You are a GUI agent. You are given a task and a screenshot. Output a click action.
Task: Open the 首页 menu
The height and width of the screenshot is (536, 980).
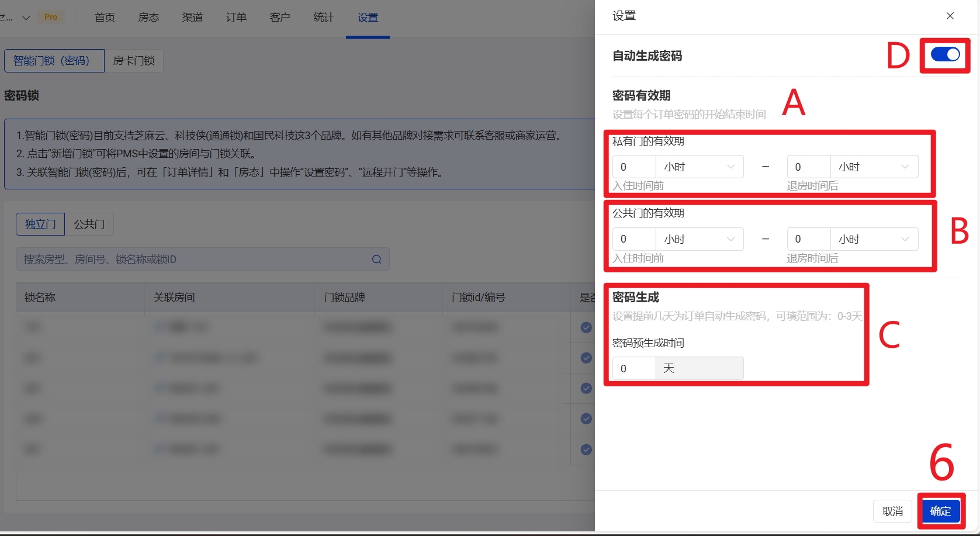click(105, 18)
